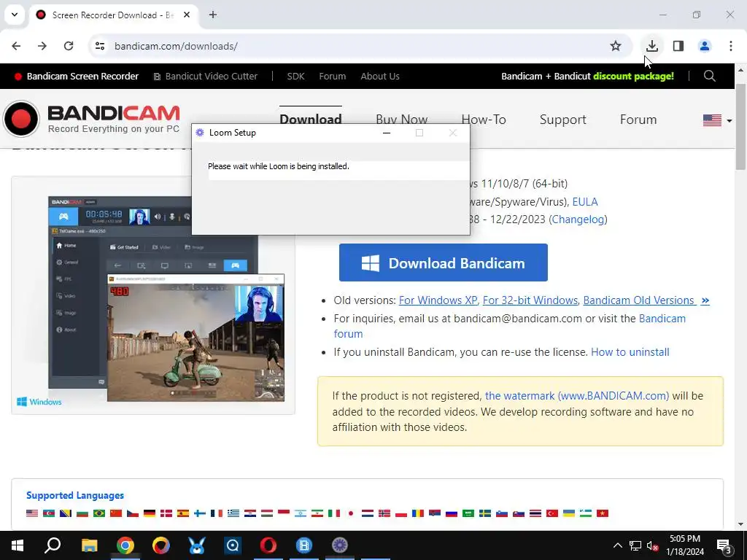Image resolution: width=747 pixels, height=560 pixels.
Task: Open Bandicam + Bandicut discount package link
Action: click(587, 76)
